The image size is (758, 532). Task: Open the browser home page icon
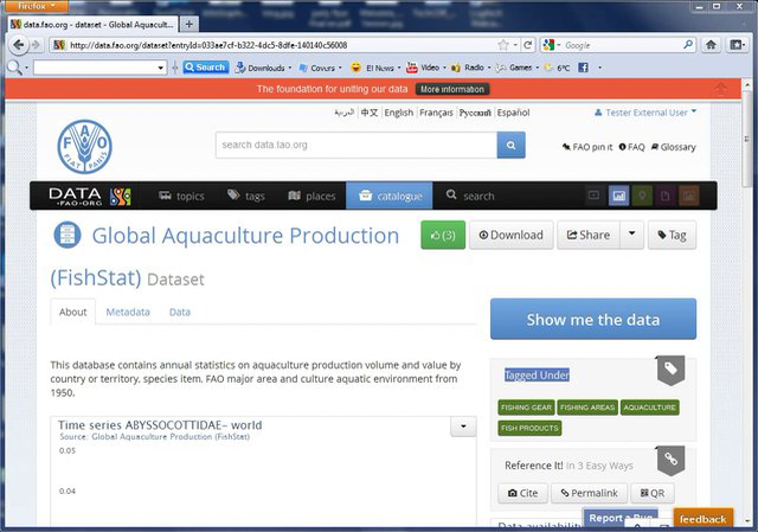[710, 45]
